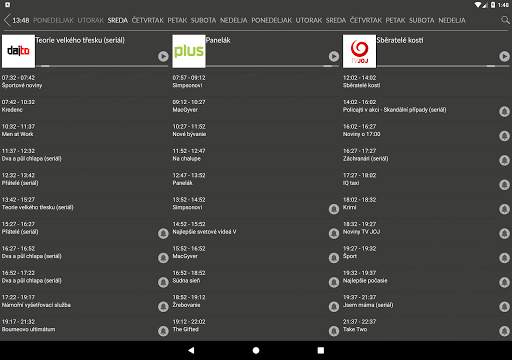
Task: Play the TV JOJ live stream
Action: point(504,56)
